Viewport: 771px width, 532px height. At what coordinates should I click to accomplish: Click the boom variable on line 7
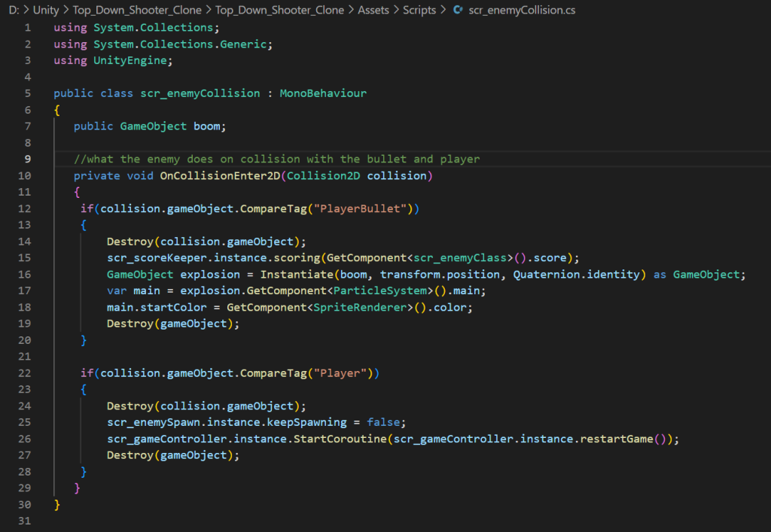point(206,126)
